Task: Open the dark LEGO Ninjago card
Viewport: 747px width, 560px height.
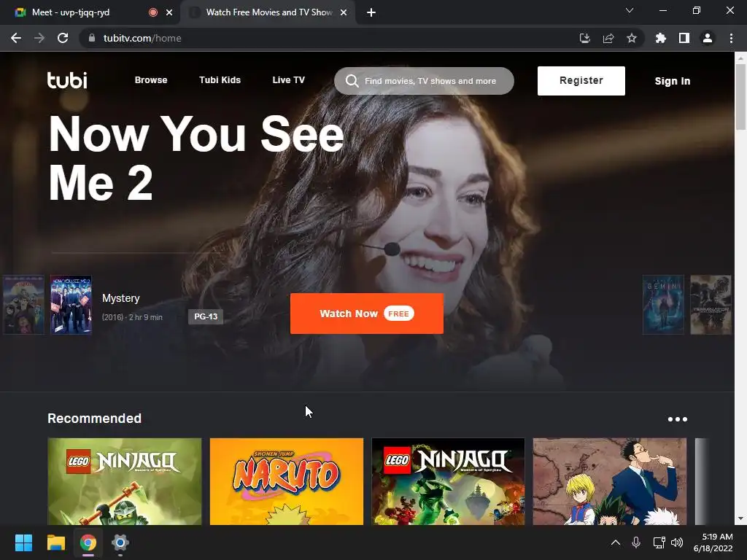Action: pos(448,481)
